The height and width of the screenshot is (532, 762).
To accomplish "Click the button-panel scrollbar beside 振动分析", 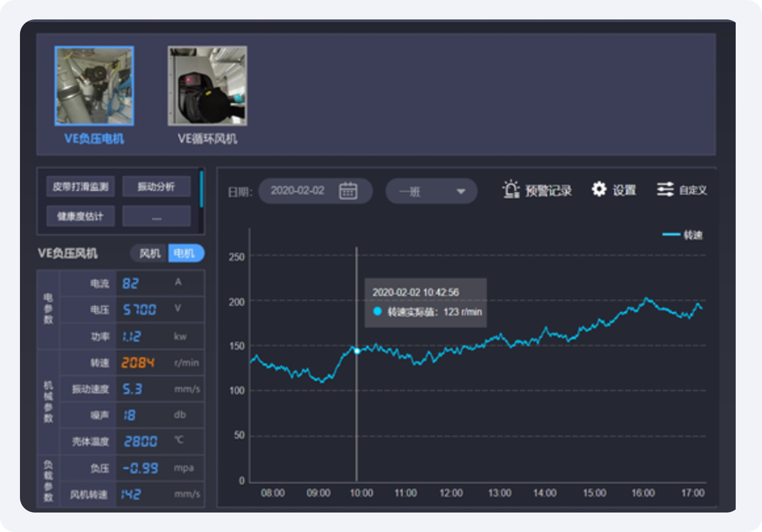I will click(x=201, y=190).
